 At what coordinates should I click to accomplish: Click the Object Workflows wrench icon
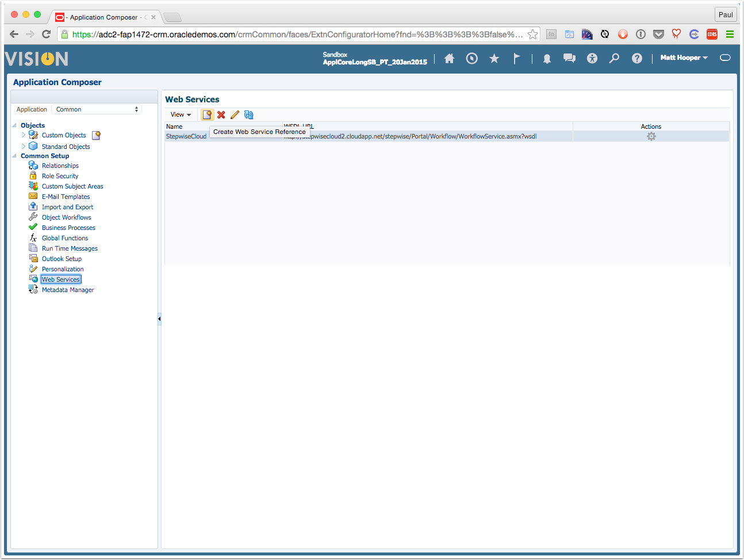tap(33, 217)
